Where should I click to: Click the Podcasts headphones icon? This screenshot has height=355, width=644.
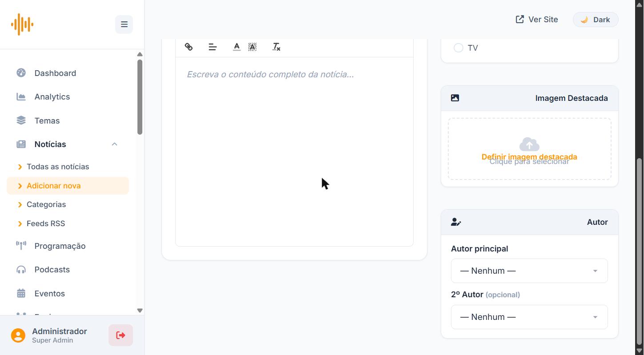pos(21,270)
